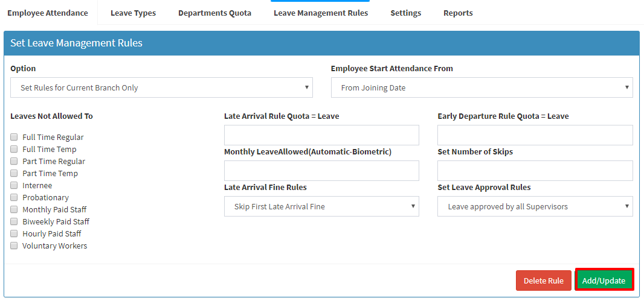Focus the Late Arrival Rule Quota field
Viewport: 644px width, 301px height.
(321, 135)
